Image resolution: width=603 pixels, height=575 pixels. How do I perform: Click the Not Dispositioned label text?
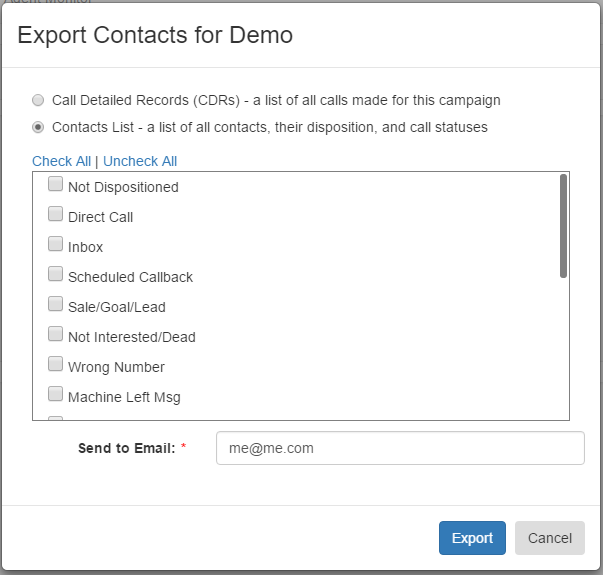(x=123, y=187)
